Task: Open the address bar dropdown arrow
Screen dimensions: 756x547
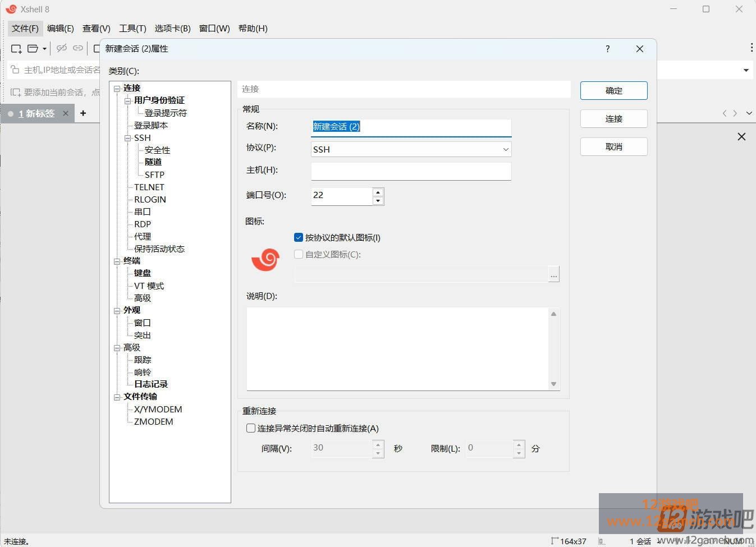Action: click(746, 70)
